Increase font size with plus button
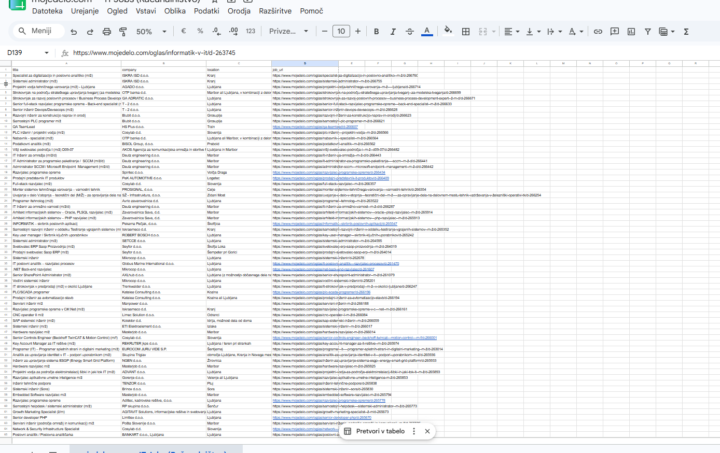The image size is (720, 453). tap(358, 31)
